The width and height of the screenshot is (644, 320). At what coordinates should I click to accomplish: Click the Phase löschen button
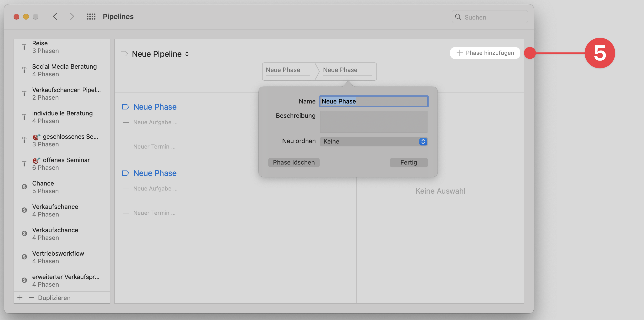pos(294,162)
